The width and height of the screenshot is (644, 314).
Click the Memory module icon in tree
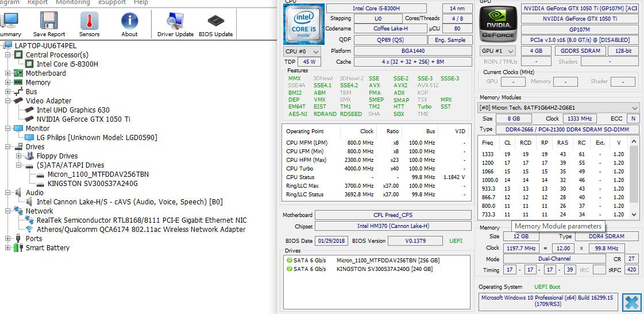click(x=18, y=82)
